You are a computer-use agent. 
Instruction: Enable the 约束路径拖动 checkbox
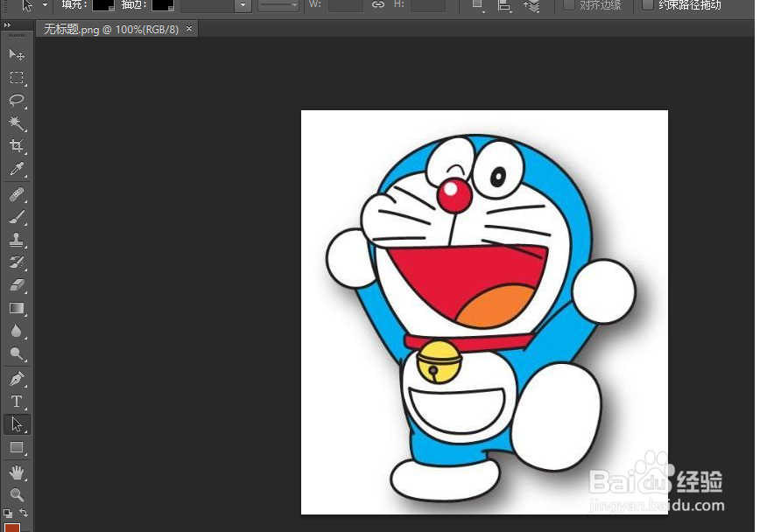(x=647, y=5)
